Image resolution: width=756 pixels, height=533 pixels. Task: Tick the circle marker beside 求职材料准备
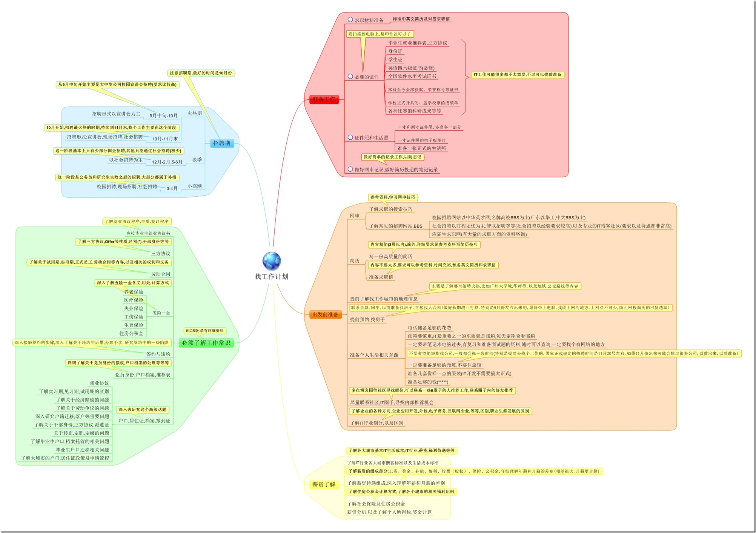coord(350,20)
